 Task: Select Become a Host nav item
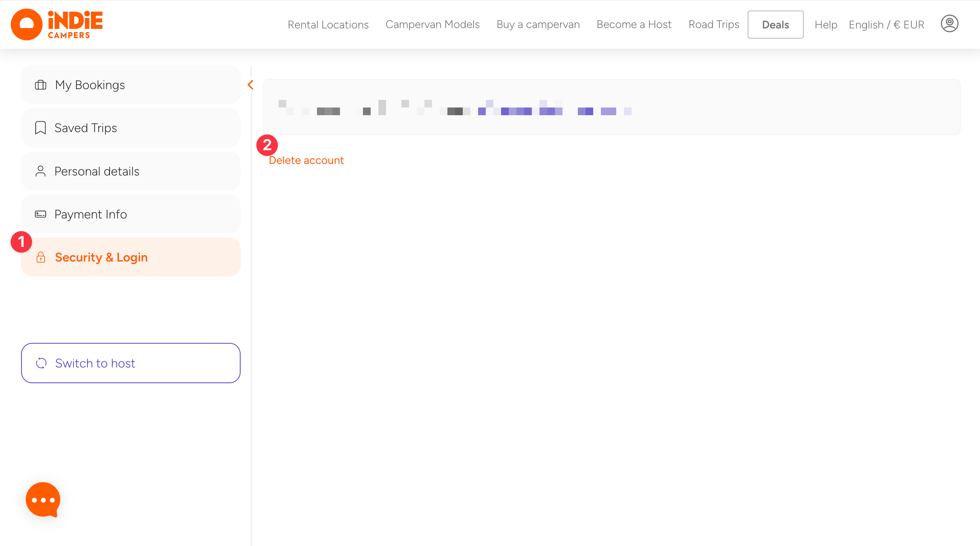coord(634,25)
